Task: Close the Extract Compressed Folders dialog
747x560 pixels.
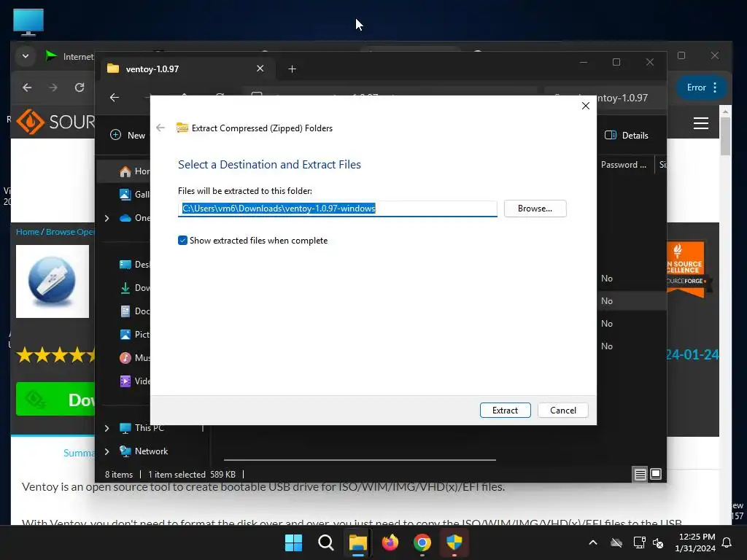Action: 586,106
